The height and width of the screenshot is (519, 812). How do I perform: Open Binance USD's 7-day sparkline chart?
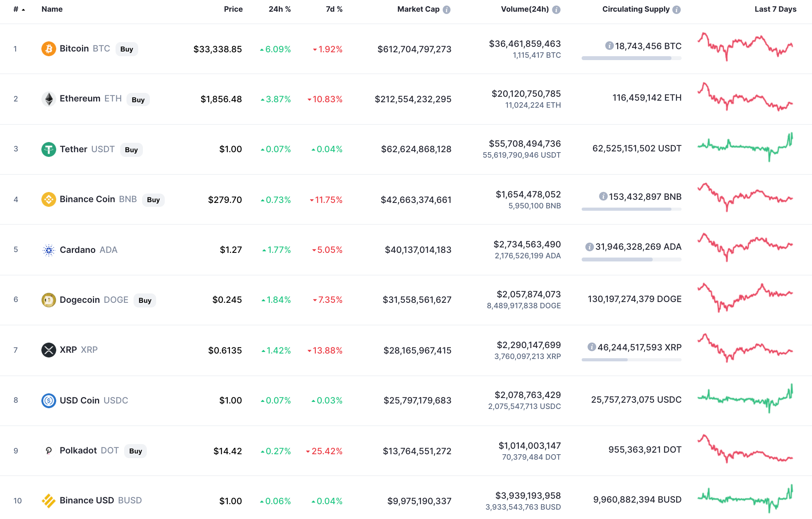pyautogui.click(x=745, y=499)
